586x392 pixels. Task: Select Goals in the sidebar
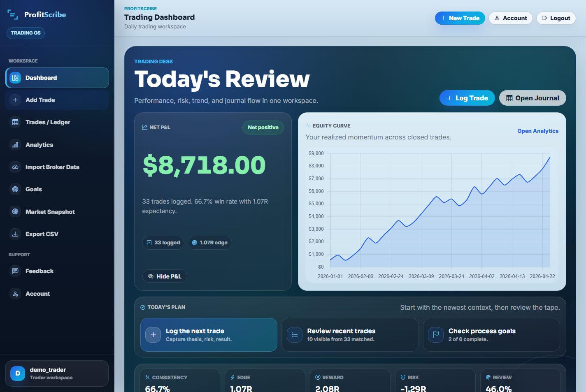pyautogui.click(x=57, y=189)
